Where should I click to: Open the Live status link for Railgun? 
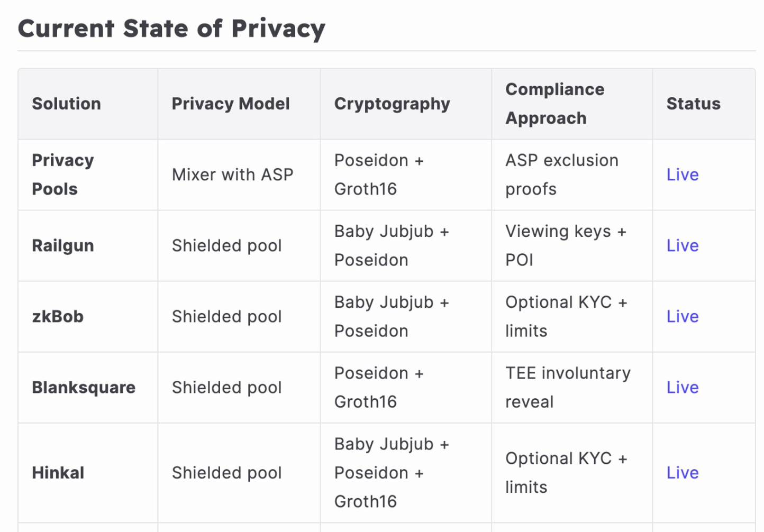683,246
